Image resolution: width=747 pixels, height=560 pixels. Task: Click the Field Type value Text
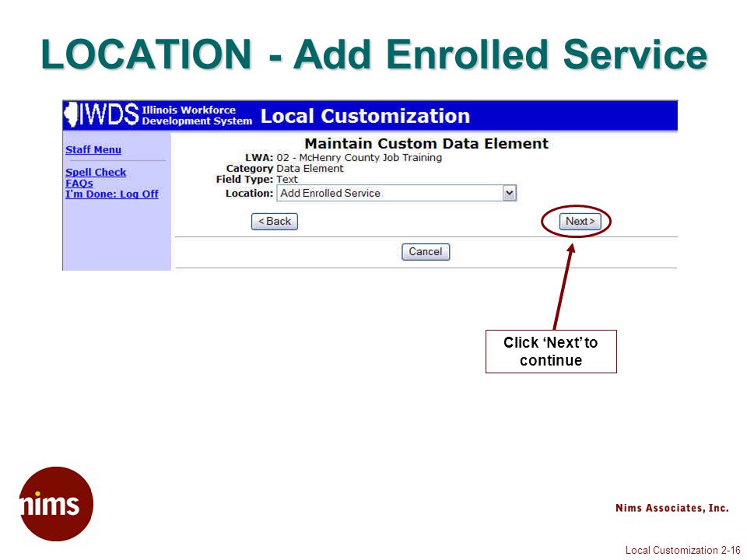(x=287, y=180)
